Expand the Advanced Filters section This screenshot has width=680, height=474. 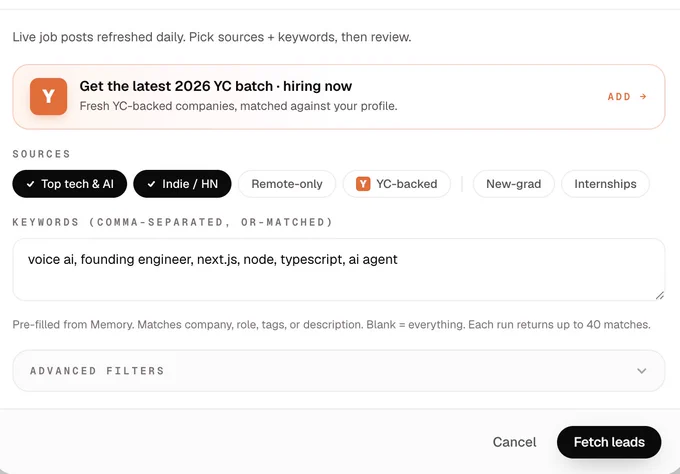tap(339, 371)
